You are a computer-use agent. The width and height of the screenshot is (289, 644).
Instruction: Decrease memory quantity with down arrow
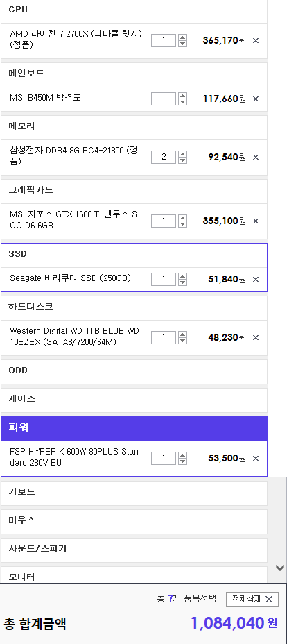click(183, 160)
